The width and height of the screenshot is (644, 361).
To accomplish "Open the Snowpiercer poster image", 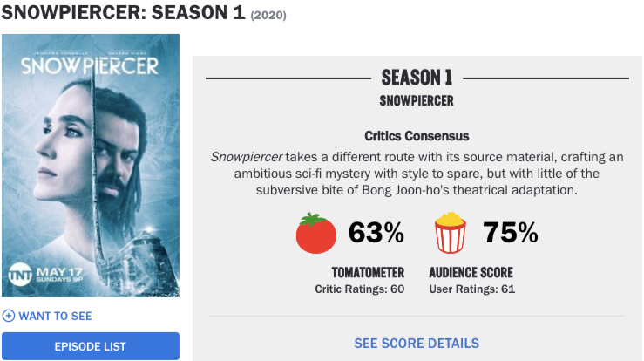I will [91, 166].
